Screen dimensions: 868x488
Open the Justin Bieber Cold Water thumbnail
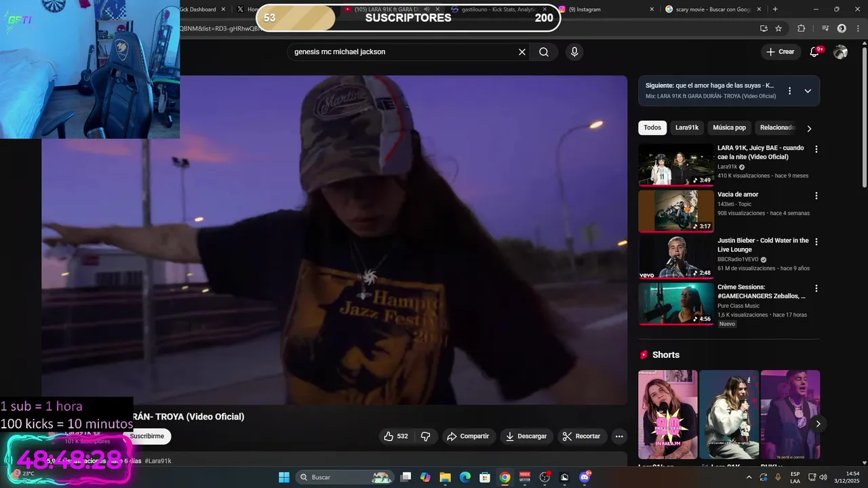coord(676,258)
